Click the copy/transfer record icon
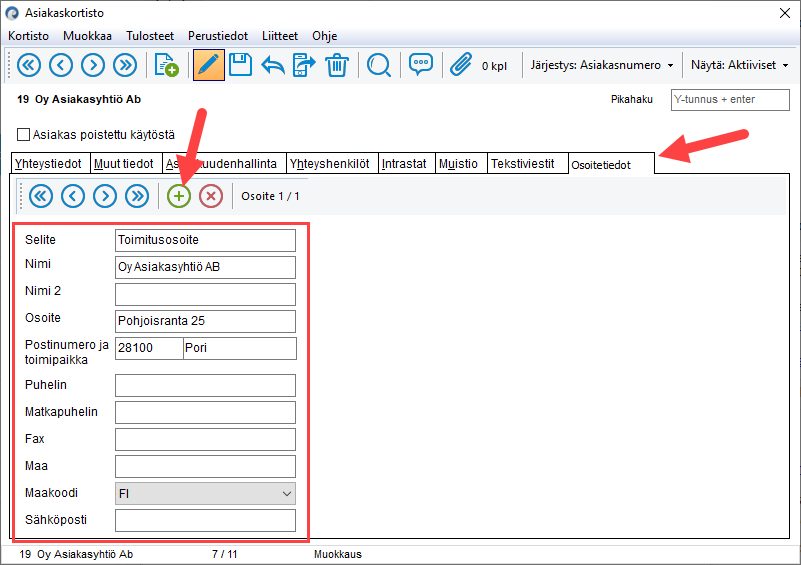 click(304, 65)
